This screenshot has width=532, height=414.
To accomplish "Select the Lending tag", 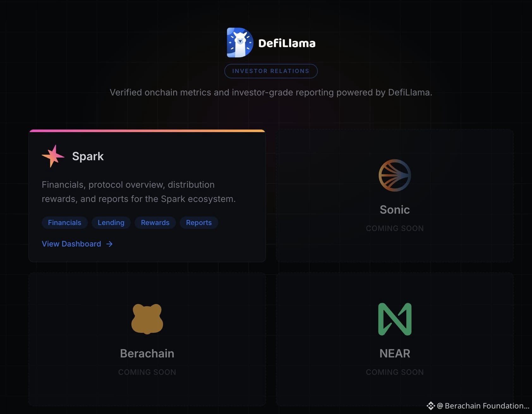I will click(x=111, y=222).
